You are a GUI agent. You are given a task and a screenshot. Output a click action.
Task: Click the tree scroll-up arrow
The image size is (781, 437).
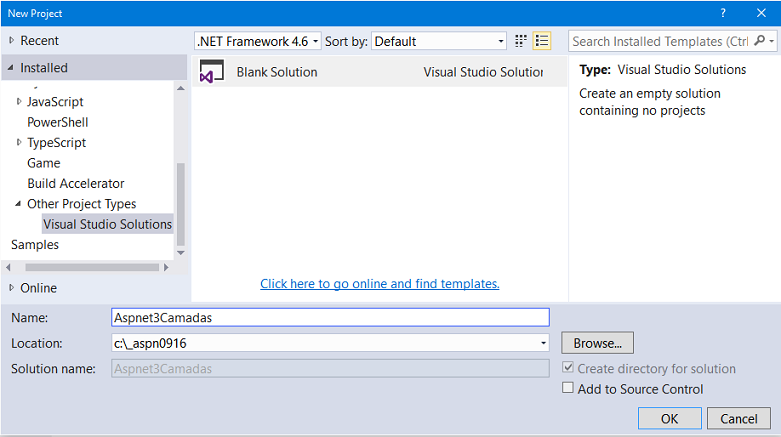click(x=181, y=88)
